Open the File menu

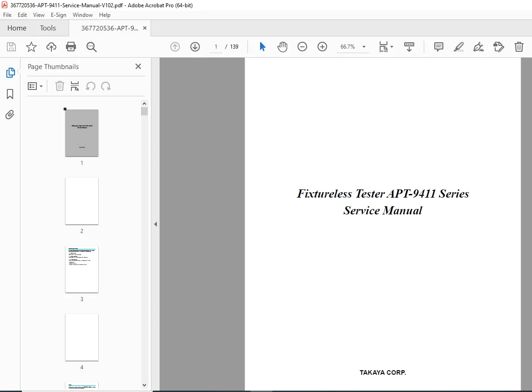tap(7, 15)
